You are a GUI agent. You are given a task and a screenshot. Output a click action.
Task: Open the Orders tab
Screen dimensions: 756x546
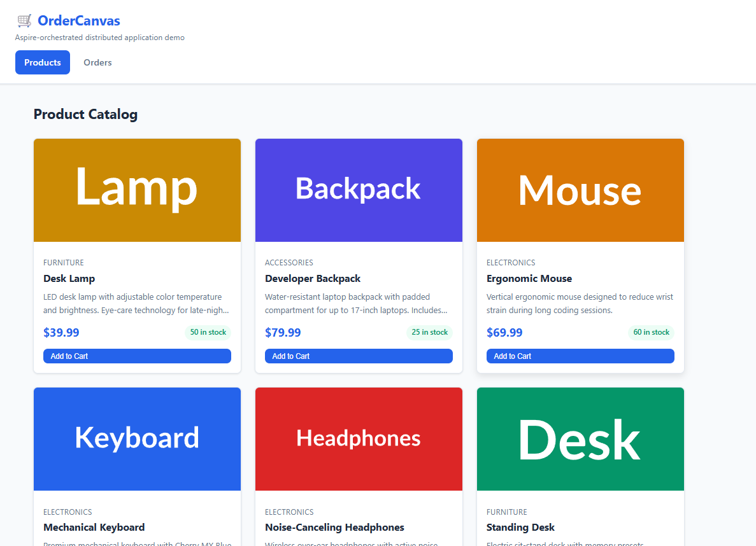[97, 62]
